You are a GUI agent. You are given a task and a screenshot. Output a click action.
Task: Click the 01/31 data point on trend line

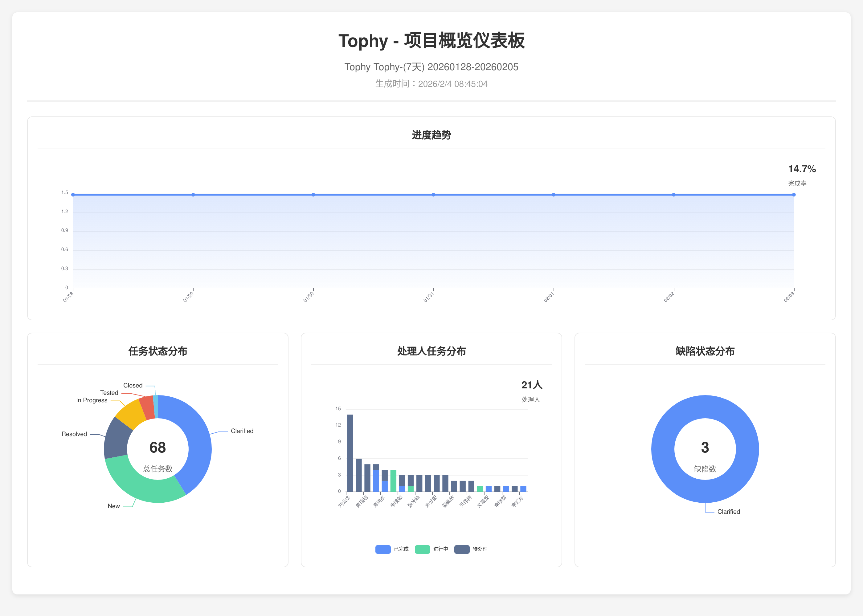point(433,195)
